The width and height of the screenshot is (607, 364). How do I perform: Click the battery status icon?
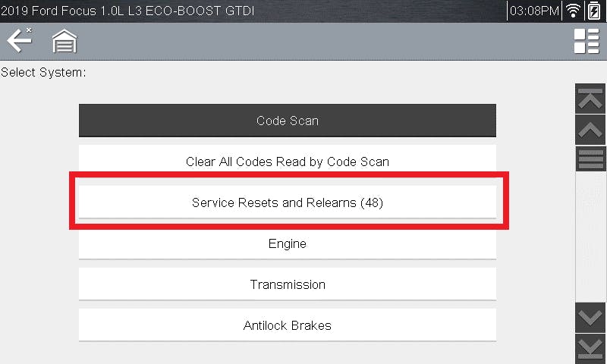594,11
